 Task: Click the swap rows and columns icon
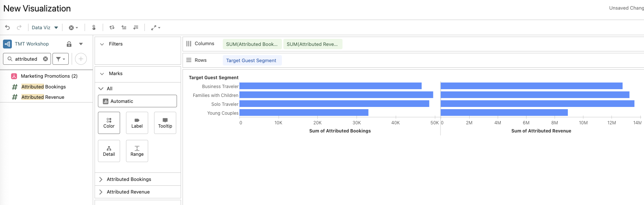pyautogui.click(x=112, y=27)
